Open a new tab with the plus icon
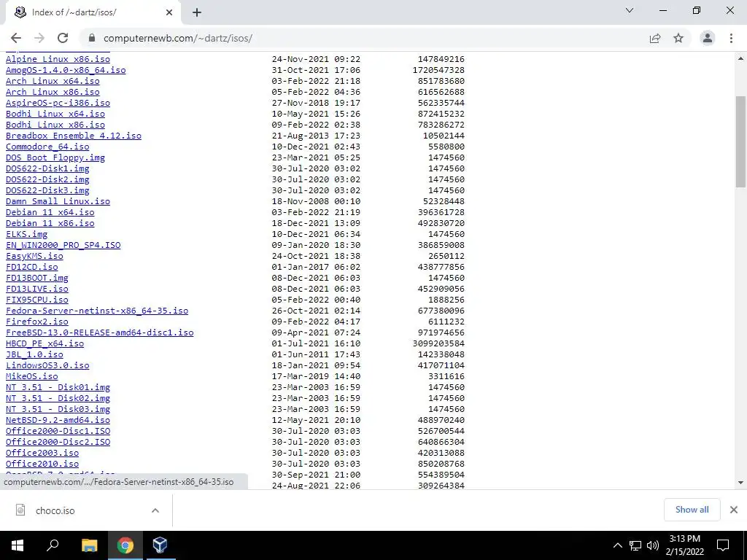Screen dimensions: 747x560 pos(197,13)
